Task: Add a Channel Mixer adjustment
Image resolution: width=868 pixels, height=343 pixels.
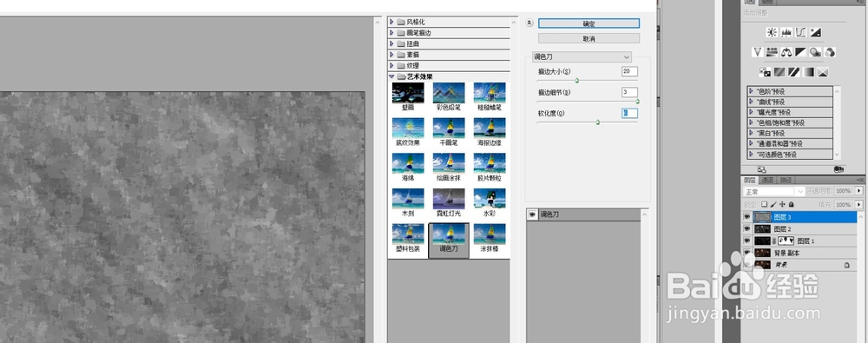Action: [x=830, y=52]
